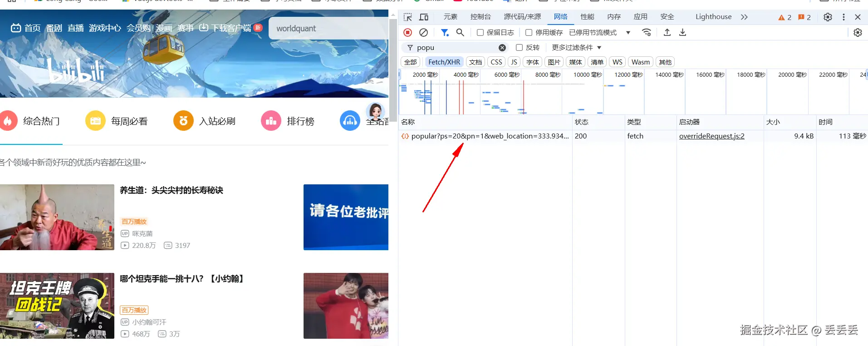The image size is (868, 346).
Task: Switch to 源代码/来源 tab
Action: pos(522,17)
